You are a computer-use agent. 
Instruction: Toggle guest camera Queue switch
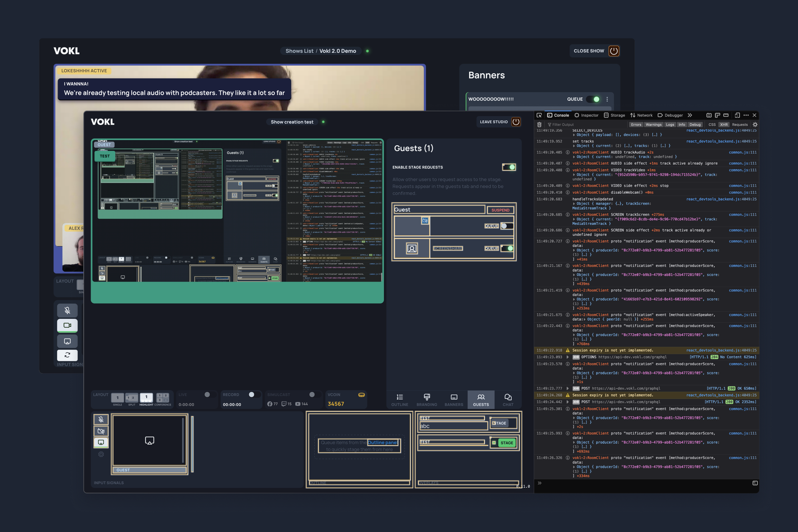[507, 226]
